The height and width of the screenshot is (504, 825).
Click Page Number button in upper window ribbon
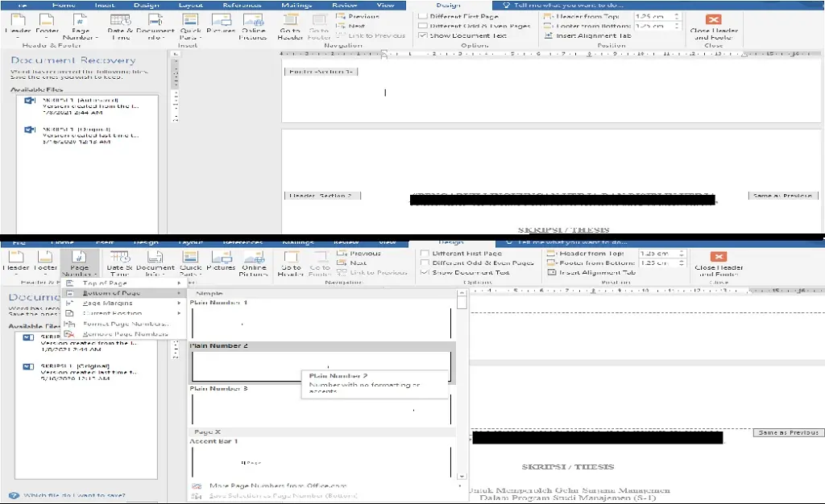tap(80, 27)
